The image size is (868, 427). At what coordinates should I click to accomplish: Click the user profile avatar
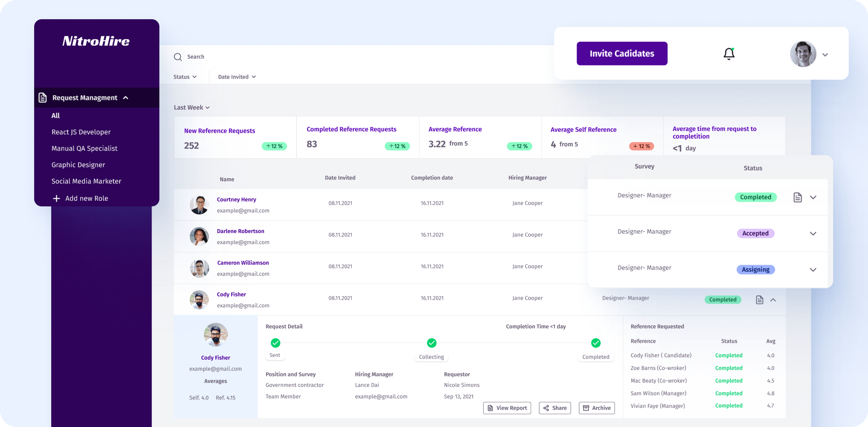[x=803, y=54]
